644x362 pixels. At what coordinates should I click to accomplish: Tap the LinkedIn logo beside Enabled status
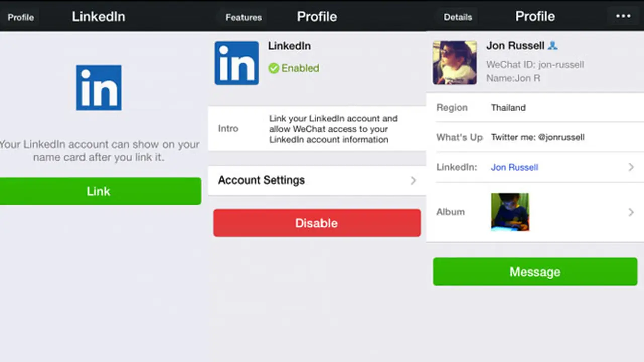click(236, 63)
